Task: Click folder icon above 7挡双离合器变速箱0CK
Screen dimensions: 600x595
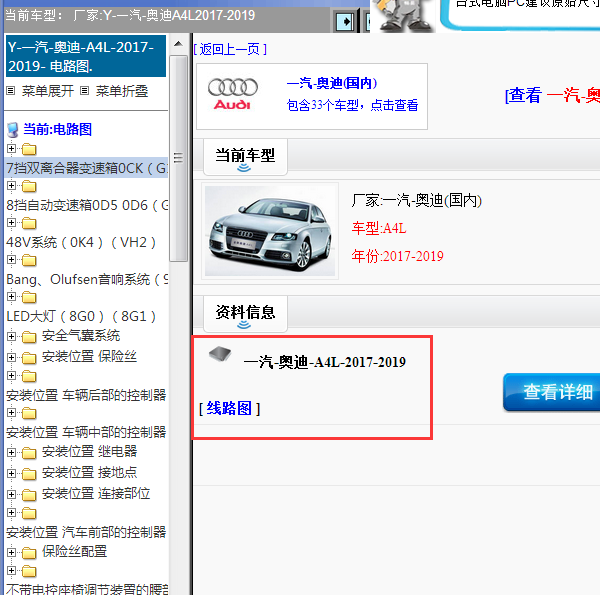Action: [x=29, y=149]
